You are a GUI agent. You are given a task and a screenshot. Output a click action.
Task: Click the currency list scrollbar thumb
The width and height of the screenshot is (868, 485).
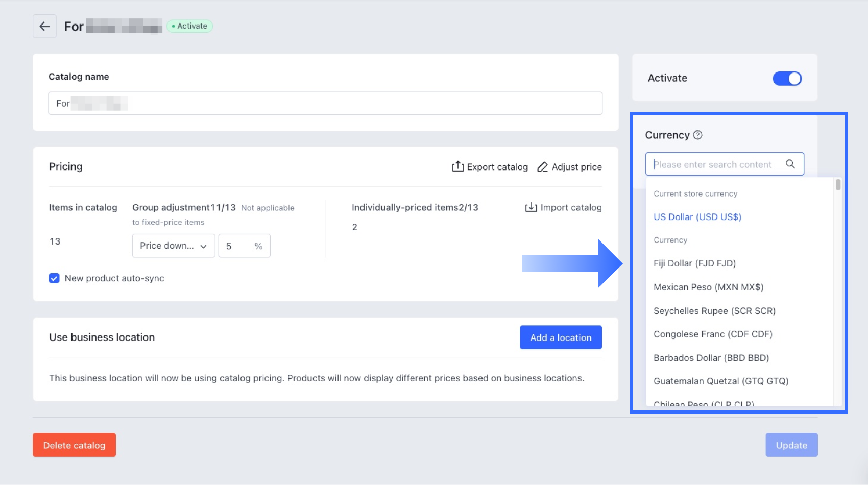[x=838, y=184]
